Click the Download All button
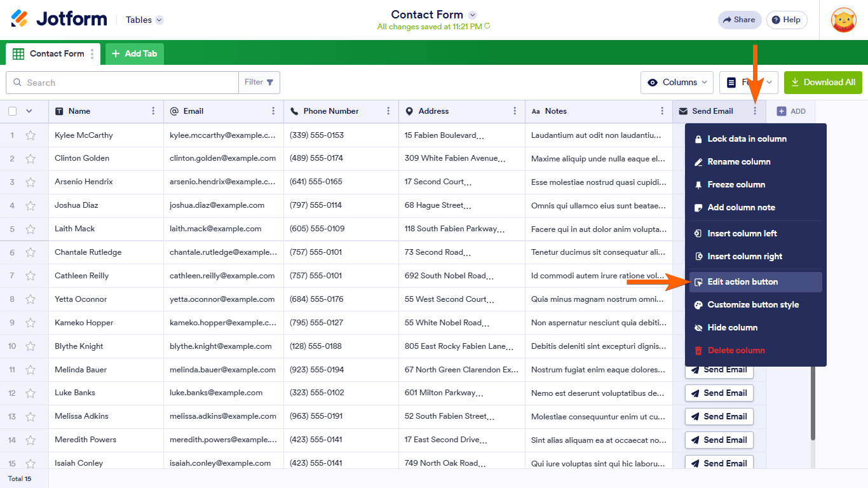The width and height of the screenshot is (868, 488). tap(823, 83)
